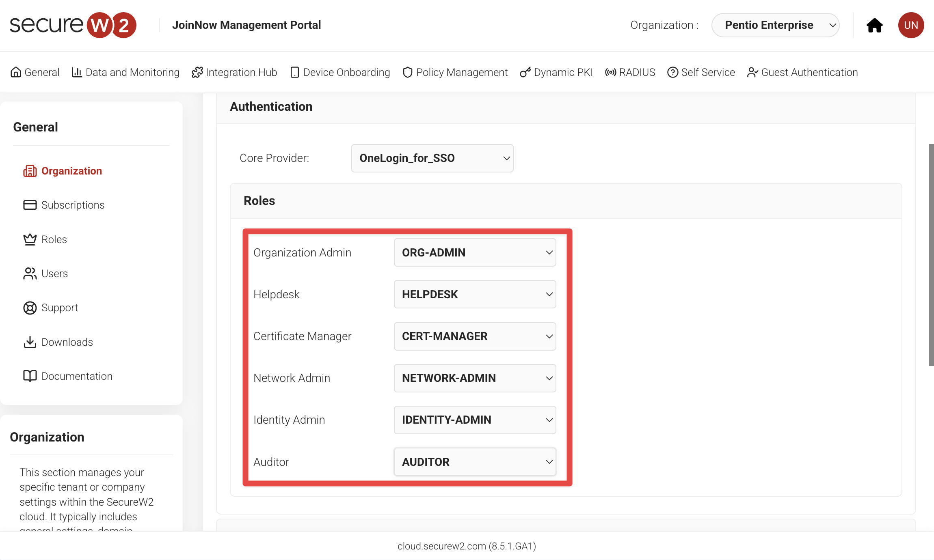Image resolution: width=934 pixels, height=560 pixels.
Task: Open the Dynamic PKI menu
Action: click(556, 72)
